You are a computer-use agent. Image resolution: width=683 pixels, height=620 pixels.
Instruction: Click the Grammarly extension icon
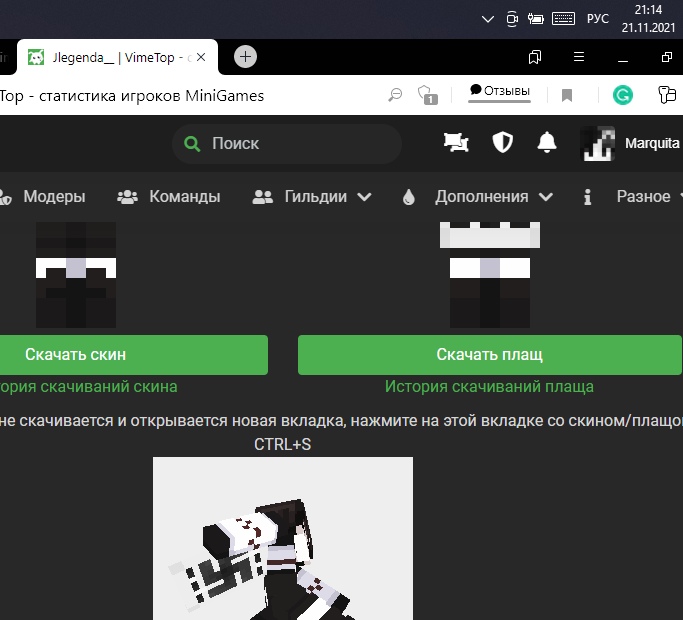click(623, 95)
